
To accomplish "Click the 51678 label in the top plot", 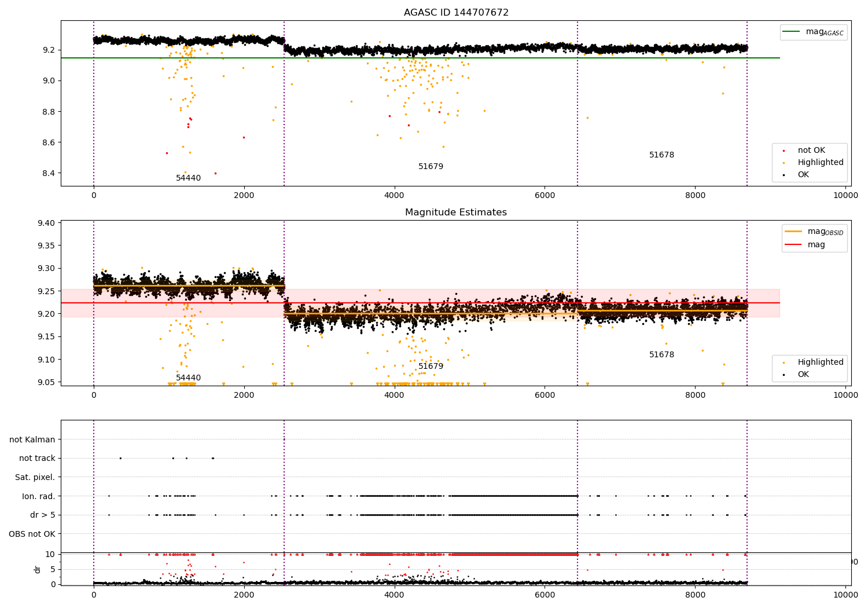I will pos(661,155).
